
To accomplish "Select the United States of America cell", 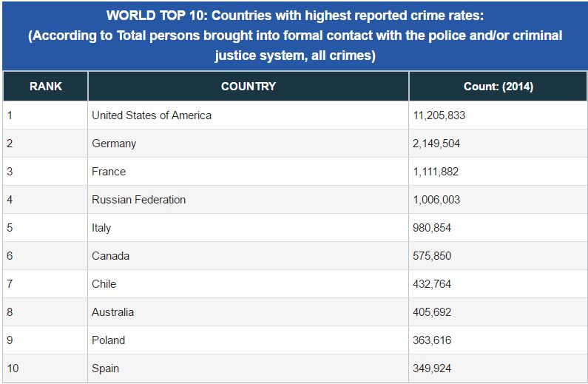I will pyautogui.click(x=249, y=115).
